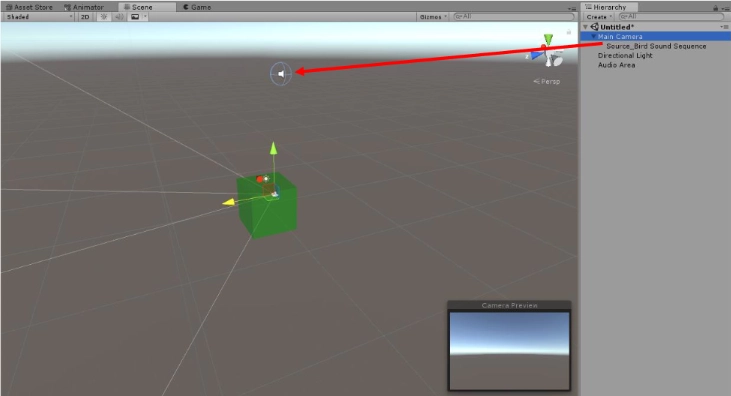Viewport: 731px width, 396px height.
Task: Open the Create dropdown in Hierarchy
Action: pos(599,17)
